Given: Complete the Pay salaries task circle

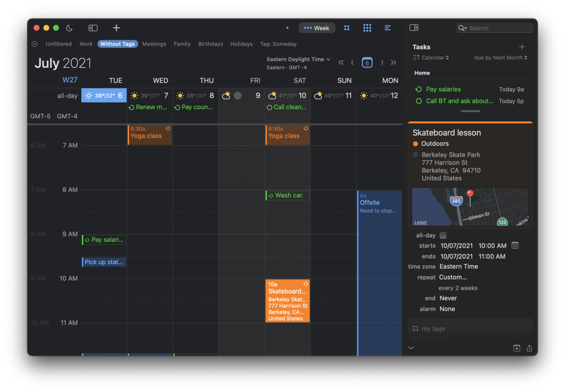Looking at the screenshot, I should (x=419, y=89).
